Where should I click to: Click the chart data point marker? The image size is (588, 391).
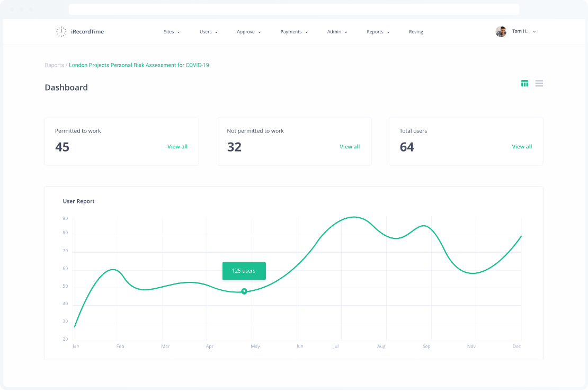[x=244, y=291]
